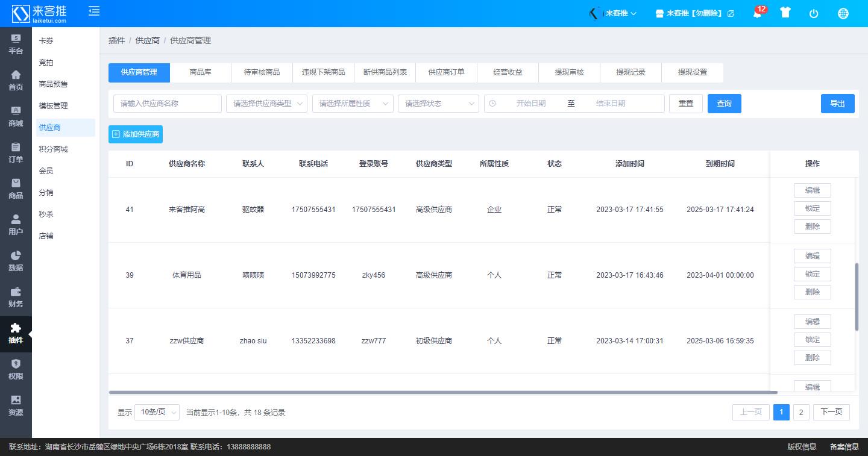
Task: Click the 开始日期 date field
Action: coord(531,104)
